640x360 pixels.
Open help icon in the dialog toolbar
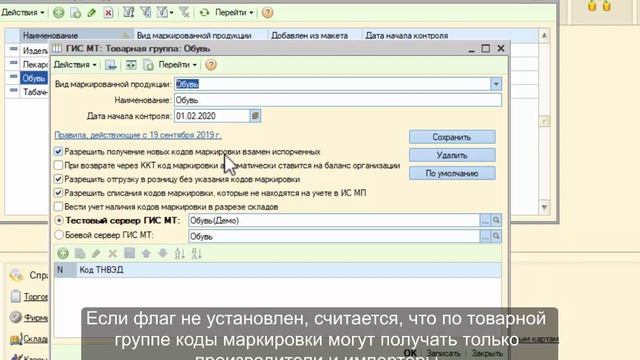pyautogui.click(x=211, y=65)
